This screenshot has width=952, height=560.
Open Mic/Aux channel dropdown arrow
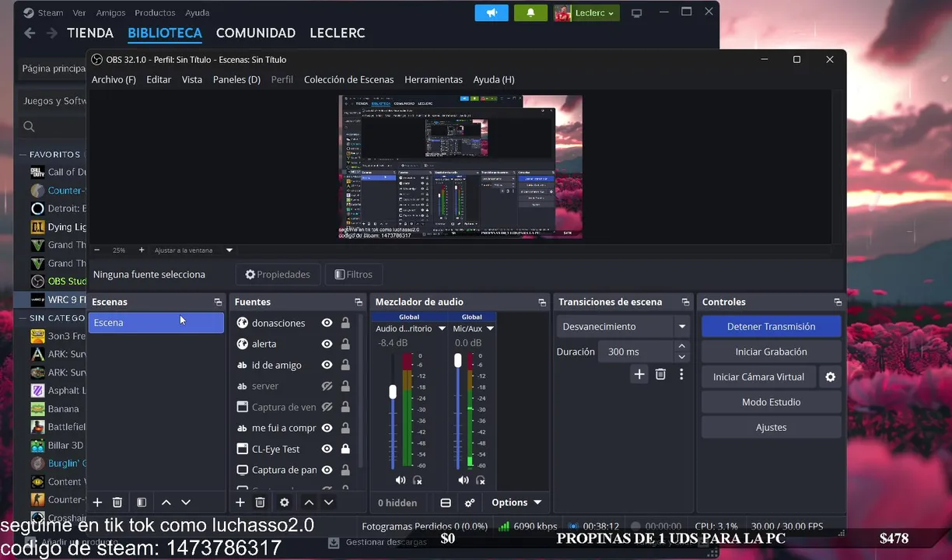point(490,329)
